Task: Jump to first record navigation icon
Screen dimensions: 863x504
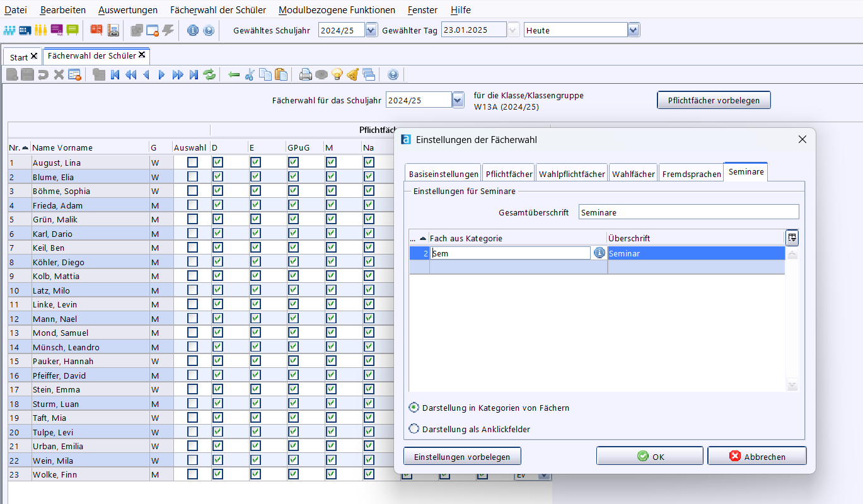Action: [115, 75]
